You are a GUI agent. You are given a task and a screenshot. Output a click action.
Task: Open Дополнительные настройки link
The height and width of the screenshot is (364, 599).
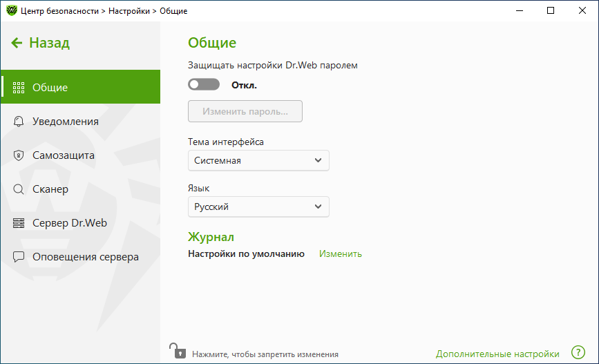pos(497,354)
